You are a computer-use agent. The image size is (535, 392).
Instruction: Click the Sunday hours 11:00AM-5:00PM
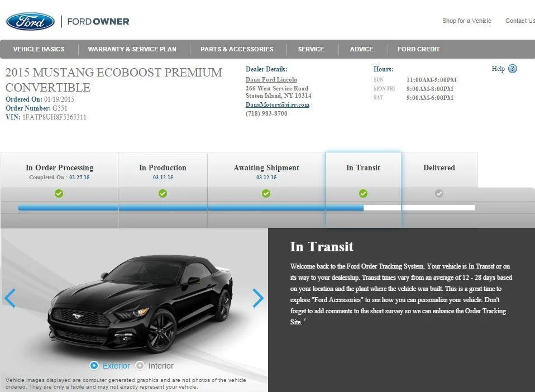[x=431, y=80]
